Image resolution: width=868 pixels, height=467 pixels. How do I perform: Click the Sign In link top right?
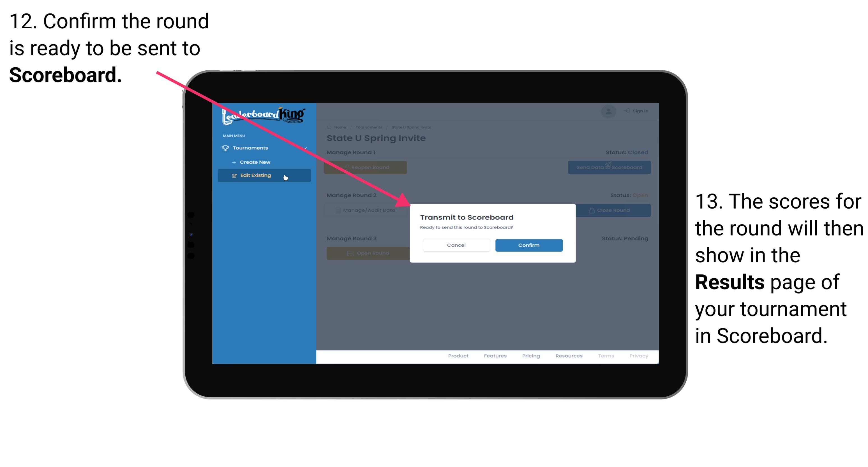pyautogui.click(x=634, y=111)
